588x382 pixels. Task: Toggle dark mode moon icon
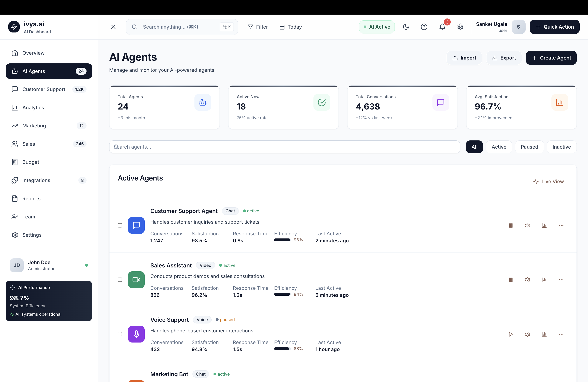406,27
